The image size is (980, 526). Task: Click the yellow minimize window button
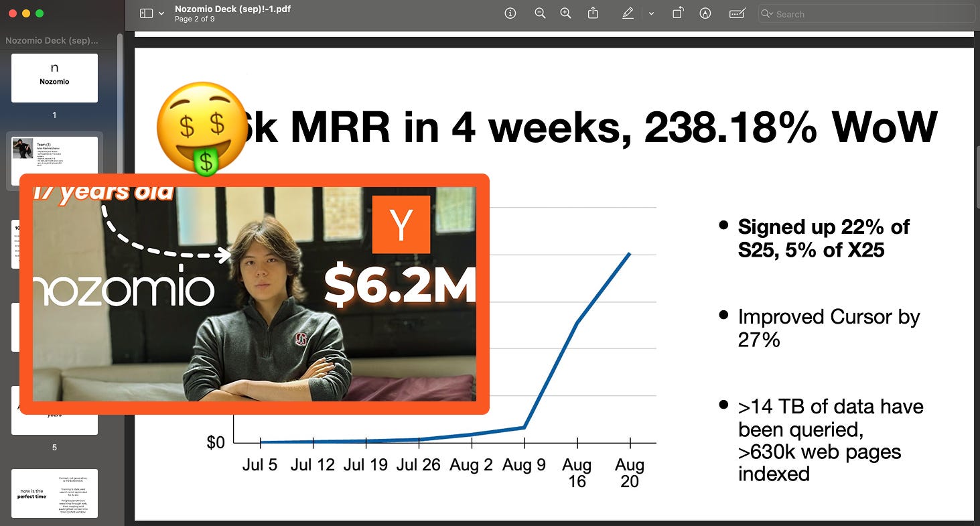coord(27,13)
